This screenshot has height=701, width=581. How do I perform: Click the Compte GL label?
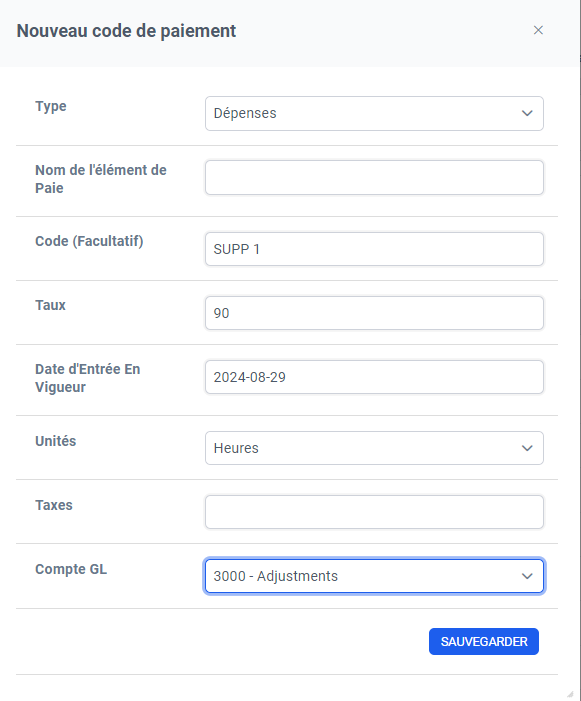pos(71,569)
